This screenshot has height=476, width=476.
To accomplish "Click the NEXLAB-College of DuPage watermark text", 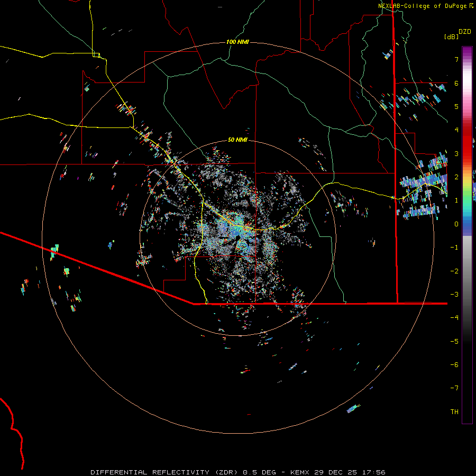I will [x=425, y=6].
